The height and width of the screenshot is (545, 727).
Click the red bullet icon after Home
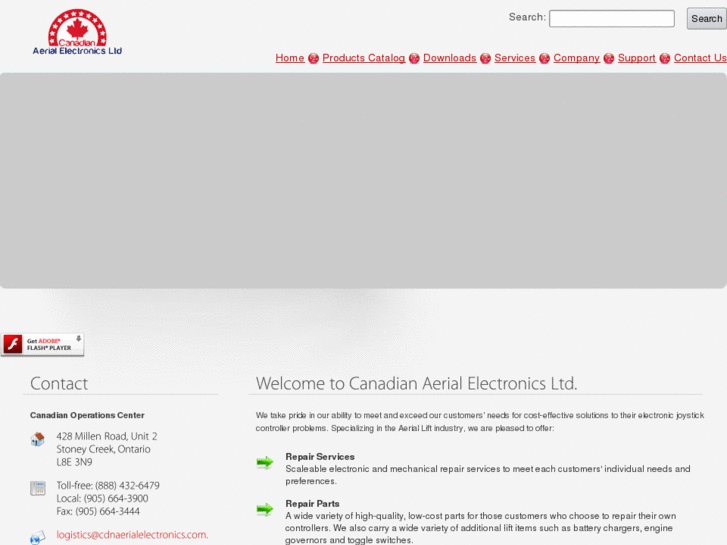313,58
